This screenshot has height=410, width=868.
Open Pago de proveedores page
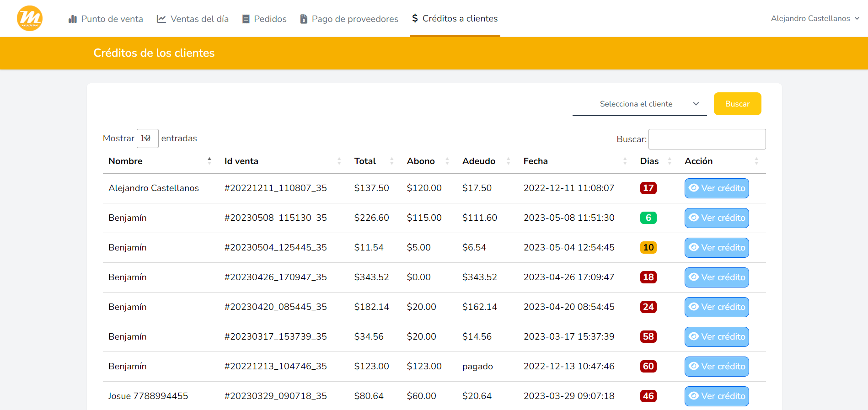pyautogui.click(x=349, y=19)
